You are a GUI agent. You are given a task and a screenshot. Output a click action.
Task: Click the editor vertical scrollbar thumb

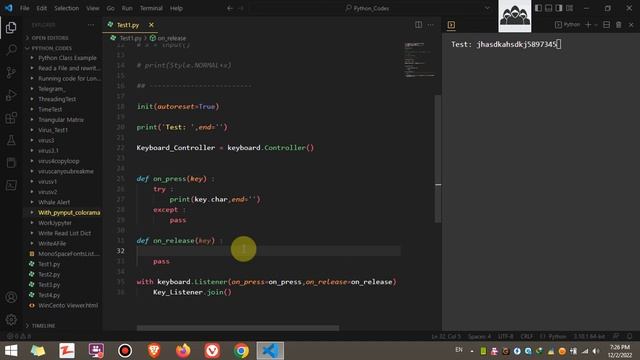pos(438,158)
